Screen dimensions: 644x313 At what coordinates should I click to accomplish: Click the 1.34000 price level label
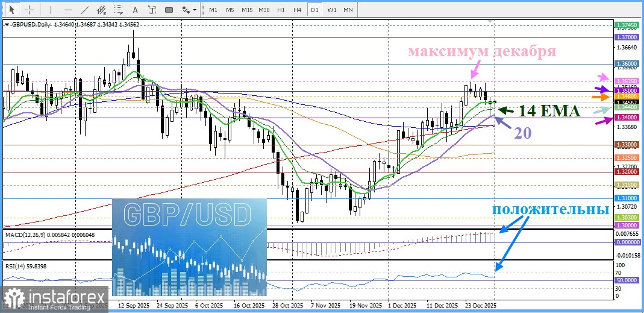coord(627,118)
